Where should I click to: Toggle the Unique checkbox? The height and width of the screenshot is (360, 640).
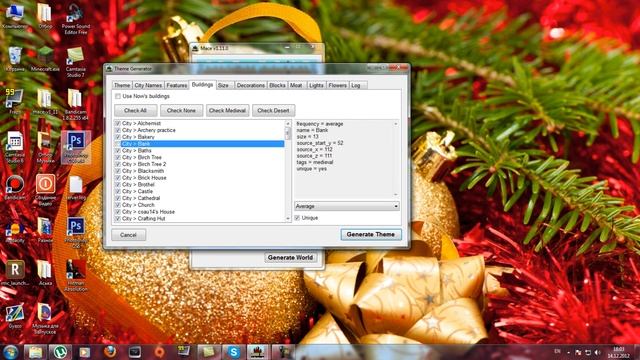pos(297,218)
